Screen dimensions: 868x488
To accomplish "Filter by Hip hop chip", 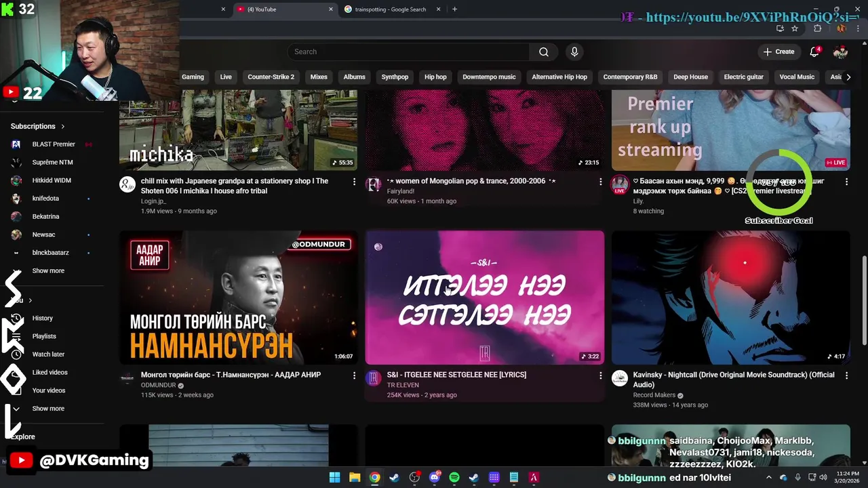I will [435, 77].
